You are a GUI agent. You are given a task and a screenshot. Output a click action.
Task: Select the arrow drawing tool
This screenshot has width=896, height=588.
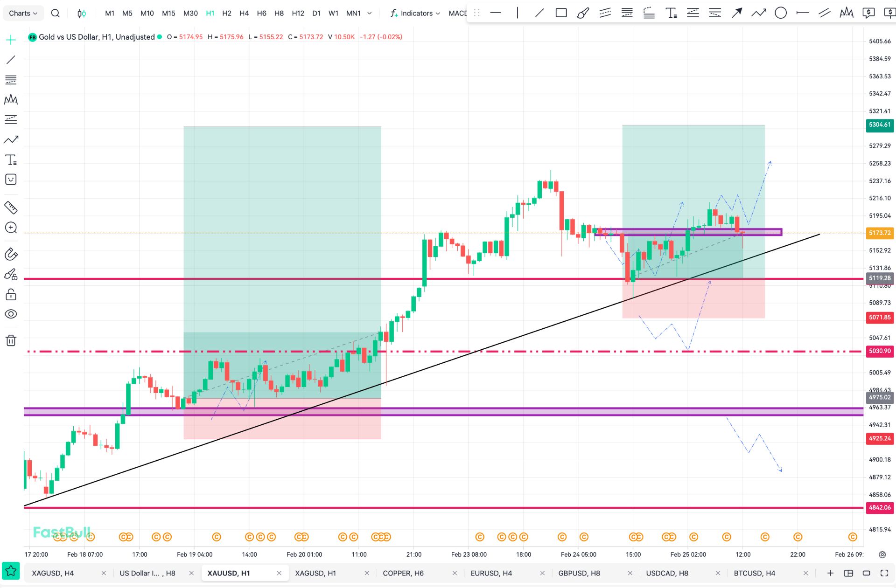pyautogui.click(x=737, y=13)
